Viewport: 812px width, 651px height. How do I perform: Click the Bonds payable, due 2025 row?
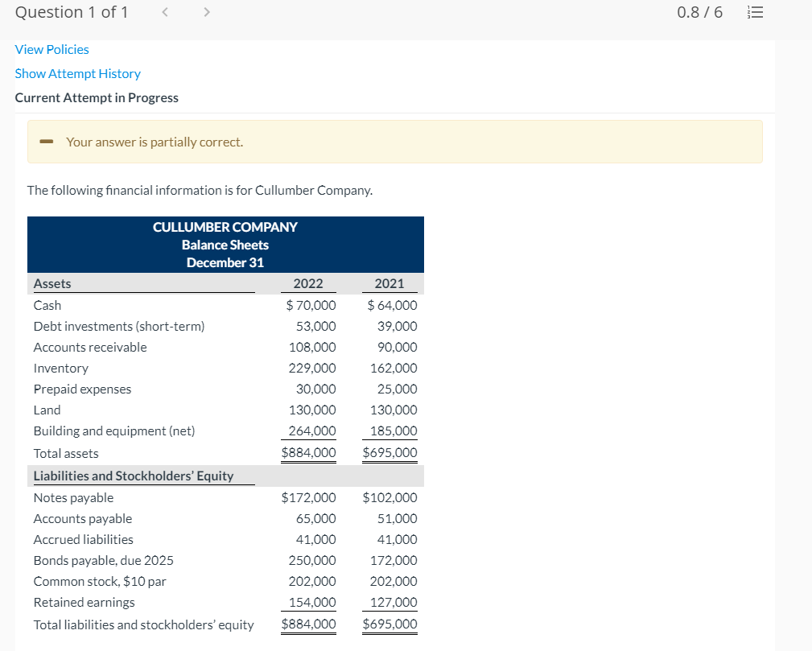click(103, 560)
